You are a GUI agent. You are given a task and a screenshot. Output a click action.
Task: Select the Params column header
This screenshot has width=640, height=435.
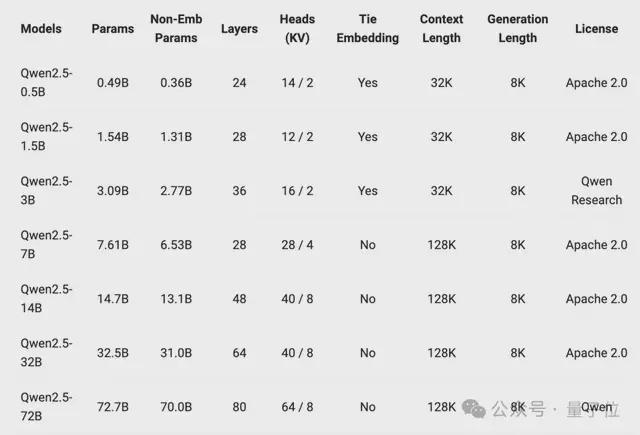pyautogui.click(x=113, y=29)
